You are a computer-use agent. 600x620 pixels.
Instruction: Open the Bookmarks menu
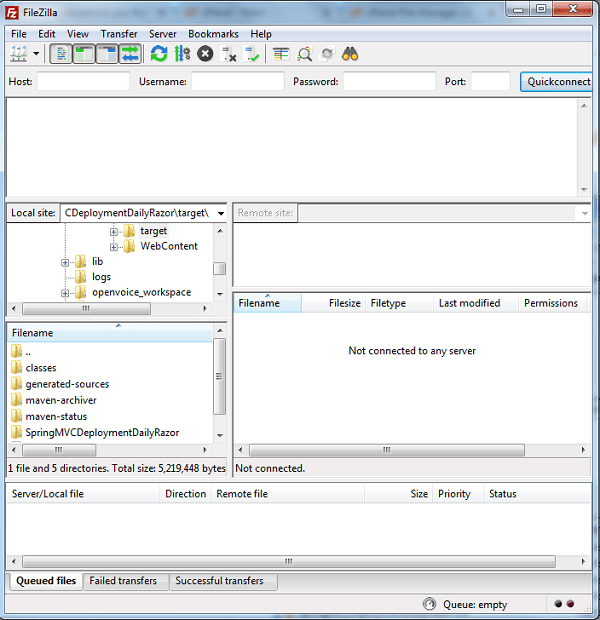[x=213, y=34]
